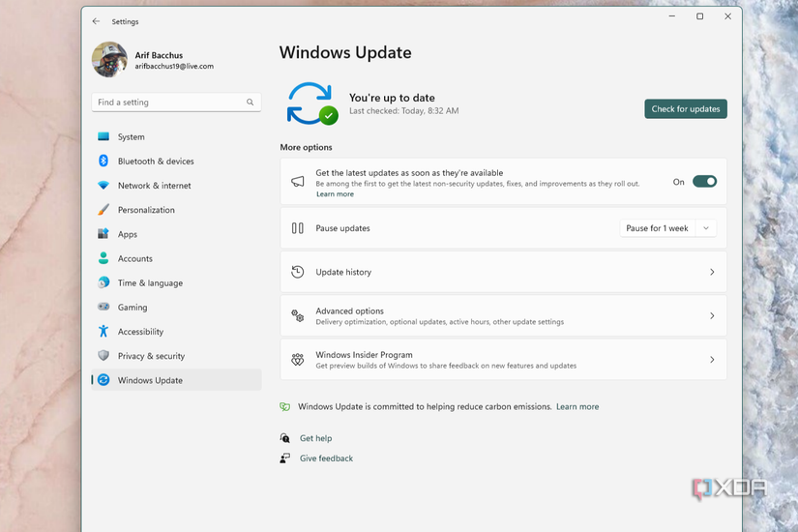Image resolution: width=798 pixels, height=532 pixels.
Task: Click the pause bars icon
Action: 298,228
